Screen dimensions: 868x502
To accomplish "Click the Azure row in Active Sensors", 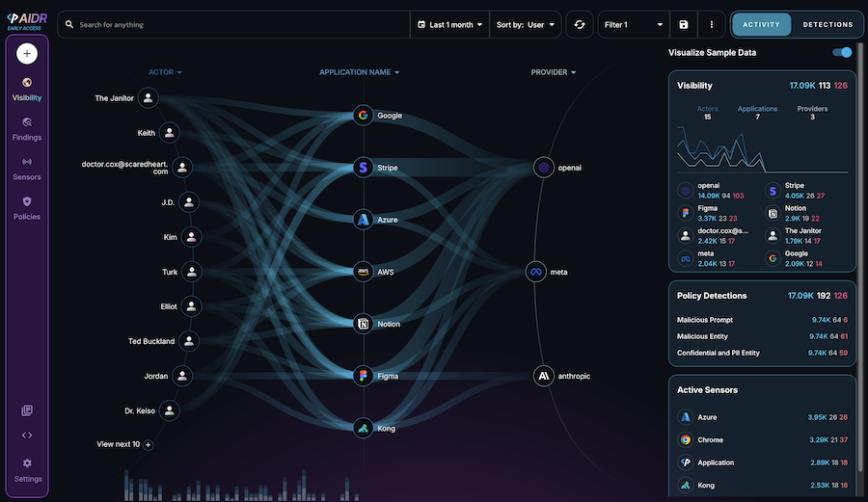I will click(x=762, y=417).
